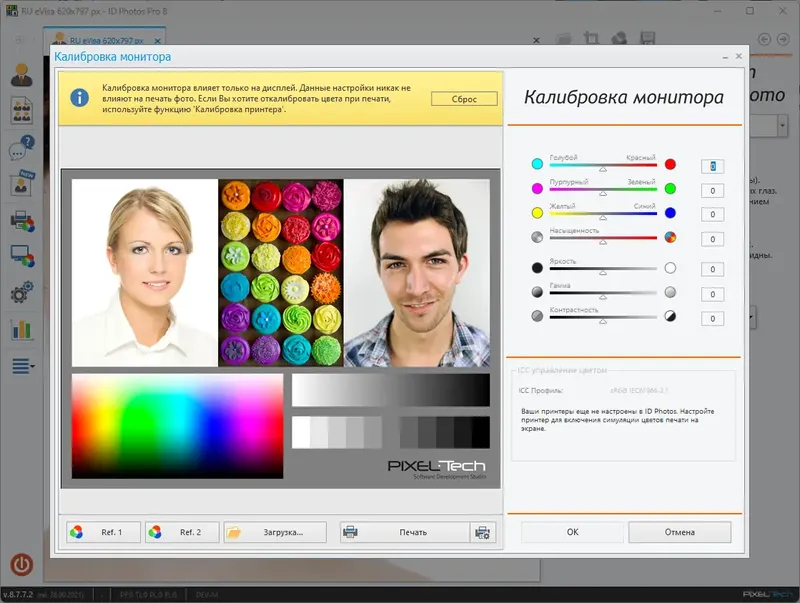Focus the yellow-blue value input field

click(712, 215)
